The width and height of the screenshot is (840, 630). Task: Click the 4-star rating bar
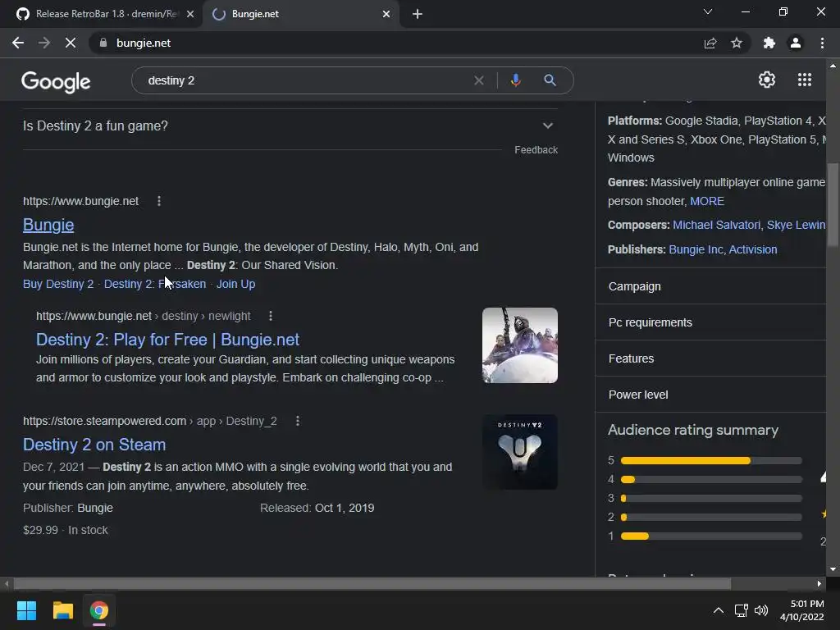pos(711,479)
